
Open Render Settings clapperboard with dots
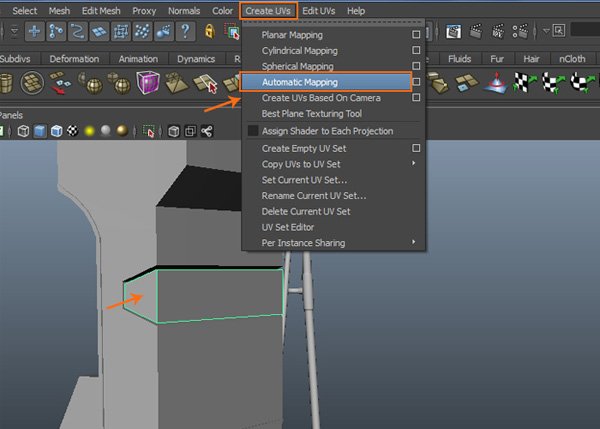(x=520, y=31)
